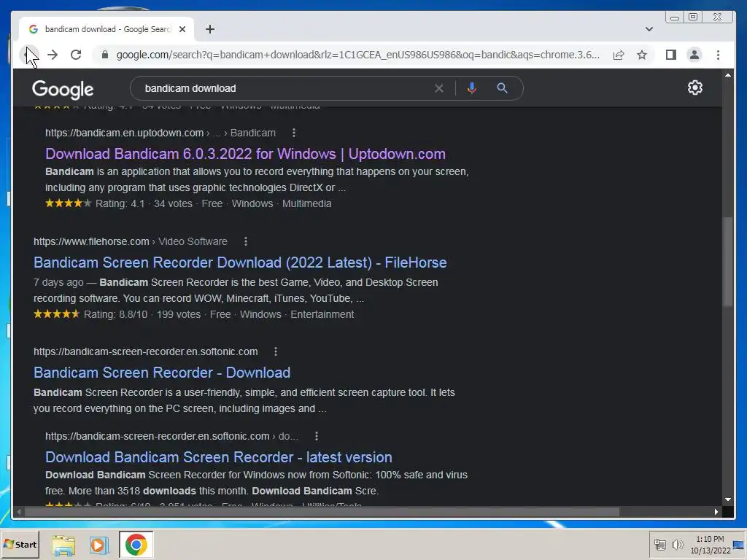
Task: Click the vertical scrollbar up arrow
Action: click(728, 75)
